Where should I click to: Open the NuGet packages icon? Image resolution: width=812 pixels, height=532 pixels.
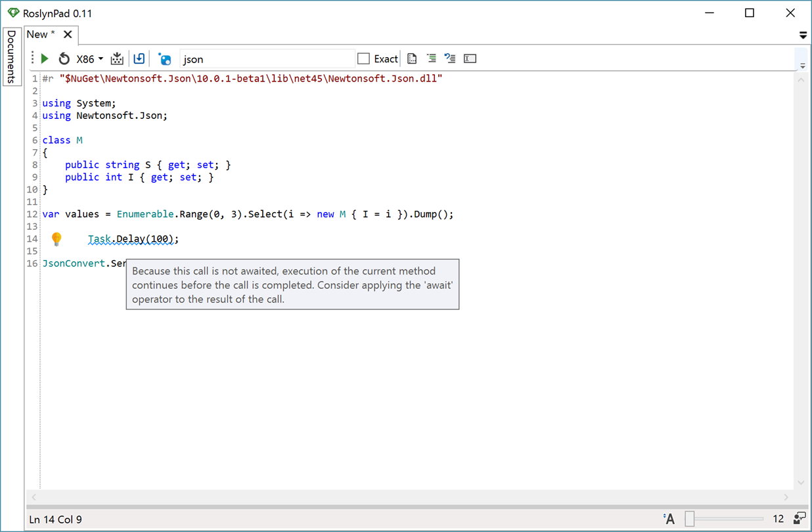[x=165, y=59]
